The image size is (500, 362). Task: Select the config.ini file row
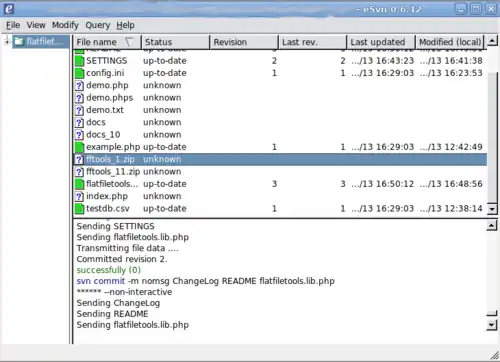tap(279, 73)
